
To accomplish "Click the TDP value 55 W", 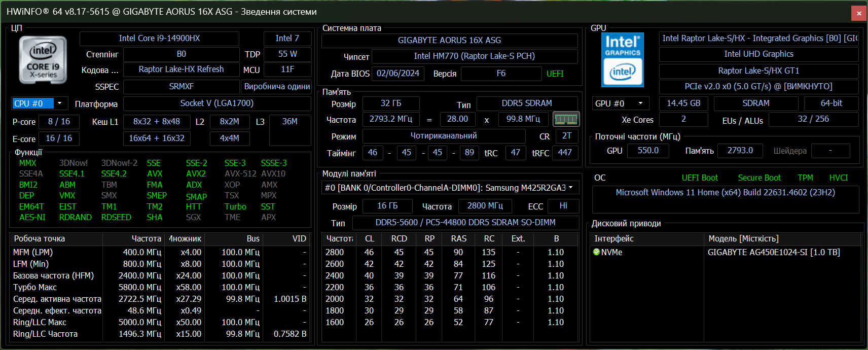I will [287, 54].
